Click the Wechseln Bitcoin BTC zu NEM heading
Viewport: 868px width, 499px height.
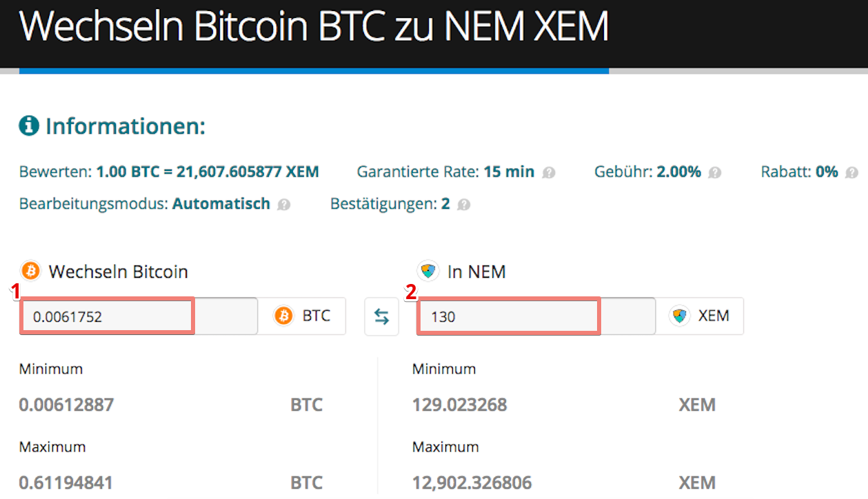pos(314,28)
